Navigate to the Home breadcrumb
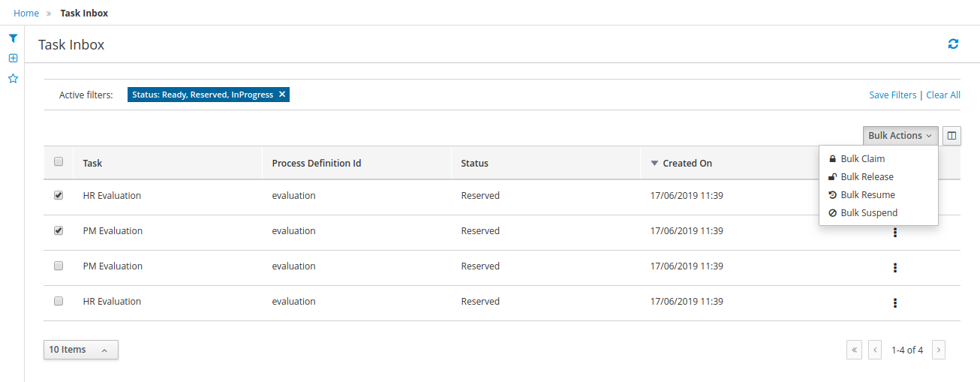The width and height of the screenshot is (980, 382). coord(26,14)
